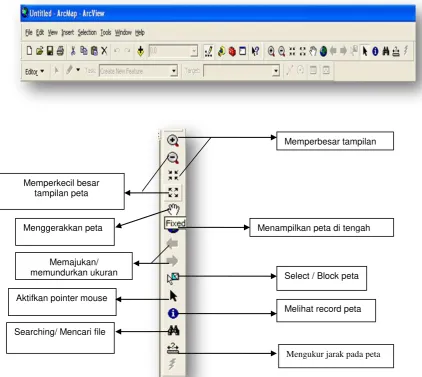The image size is (422, 377).
Task: Click the Save floppy disk icon
Action: (x=50, y=51)
